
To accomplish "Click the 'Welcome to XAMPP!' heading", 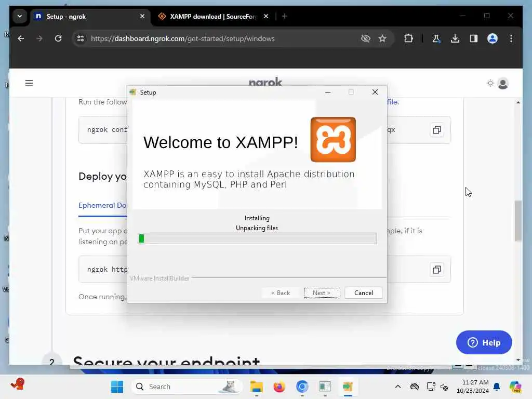I will tap(220, 142).
